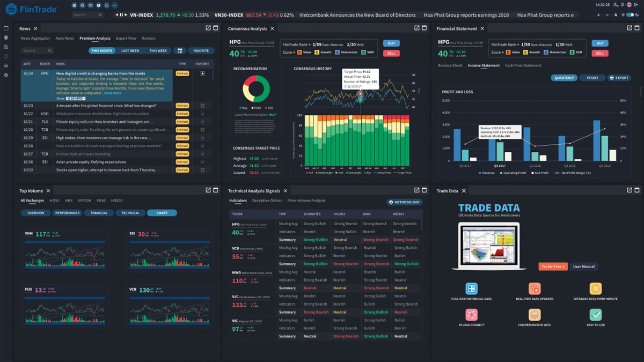Toggle favorite for the 10/23 news row
The image size is (644, 362).
point(202,106)
